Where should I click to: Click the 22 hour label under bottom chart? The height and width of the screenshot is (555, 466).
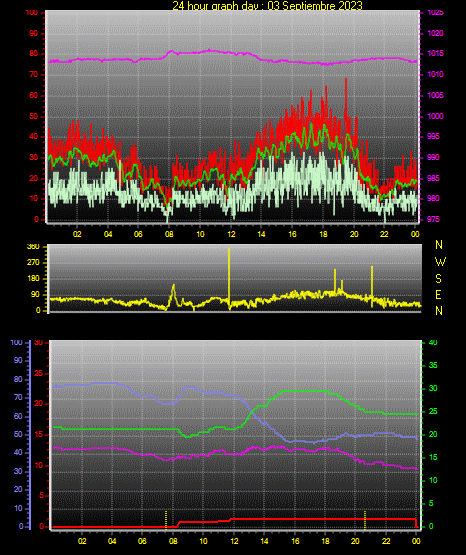point(386,541)
